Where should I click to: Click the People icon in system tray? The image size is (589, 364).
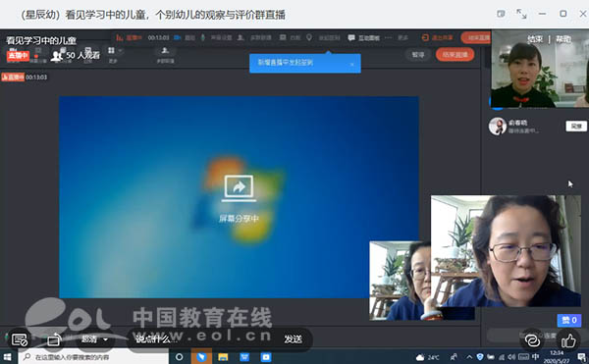pyautogui.click(x=454, y=357)
